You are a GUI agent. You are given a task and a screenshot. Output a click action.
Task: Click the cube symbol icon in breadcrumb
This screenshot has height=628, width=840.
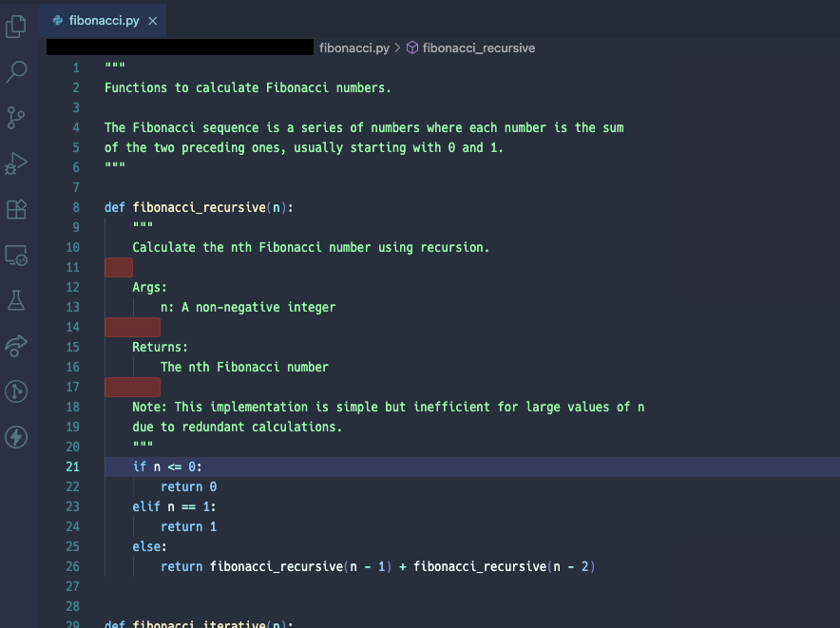pyautogui.click(x=412, y=48)
